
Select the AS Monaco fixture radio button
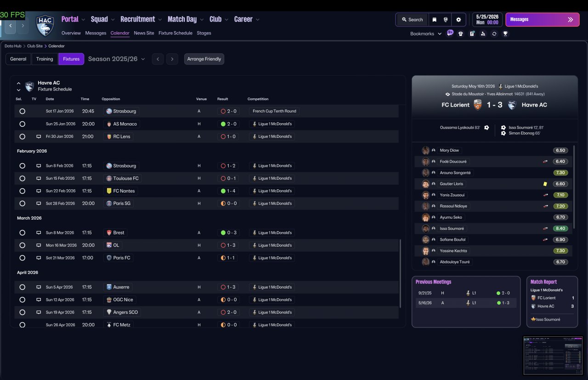tap(22, 124)
